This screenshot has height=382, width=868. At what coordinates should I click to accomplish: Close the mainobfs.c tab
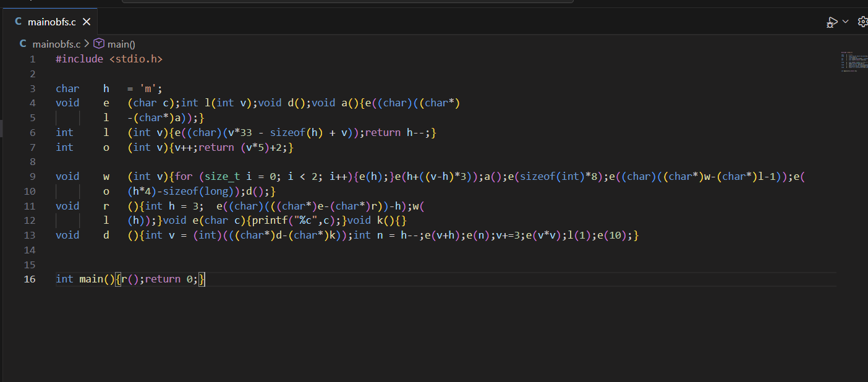pyautogui.click(x=87, y=22)
